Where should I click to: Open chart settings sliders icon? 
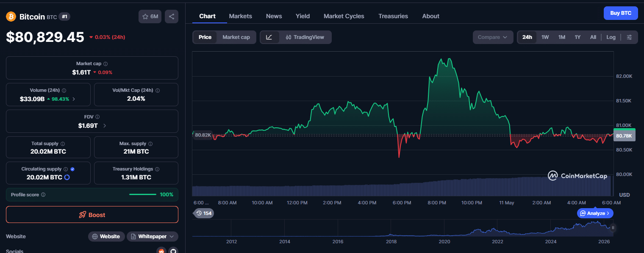point(630,37)
